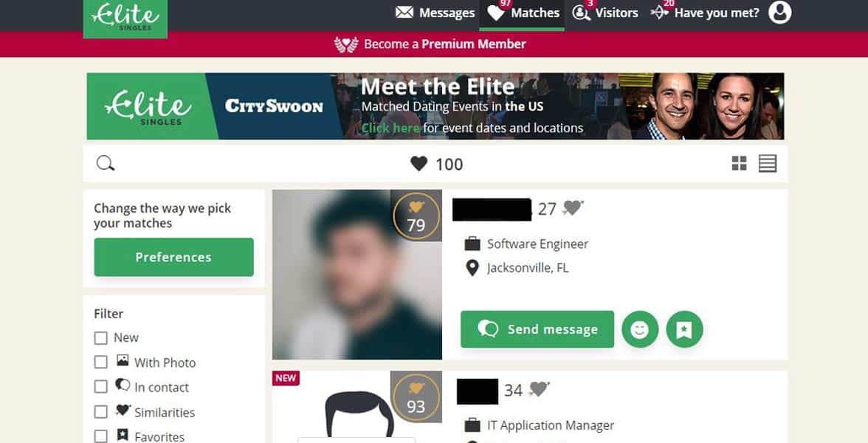Go to the Visitors tab
Screen dimensions: 868x443
point(605,13)
